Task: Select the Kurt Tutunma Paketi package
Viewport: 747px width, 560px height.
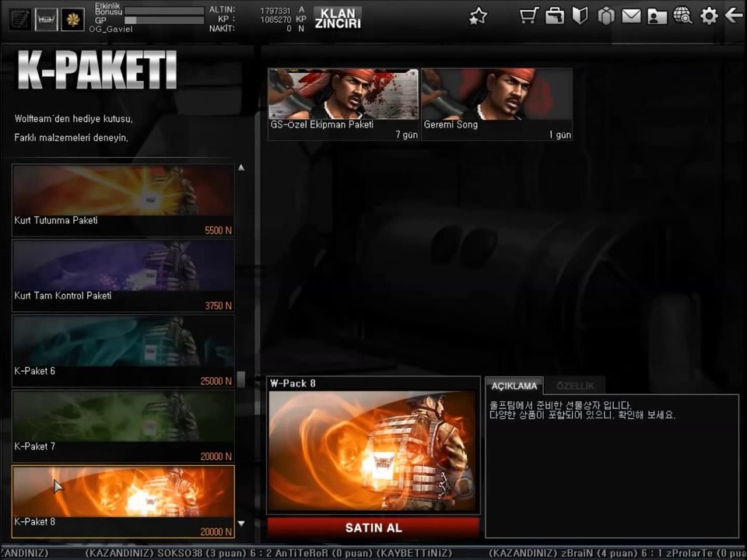Action: [x=123, y=201]
